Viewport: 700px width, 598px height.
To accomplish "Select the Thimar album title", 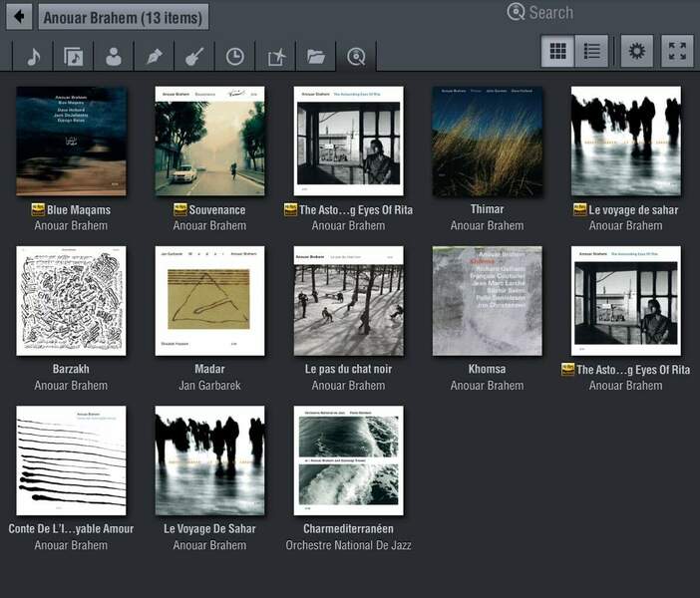I will 487,209.
